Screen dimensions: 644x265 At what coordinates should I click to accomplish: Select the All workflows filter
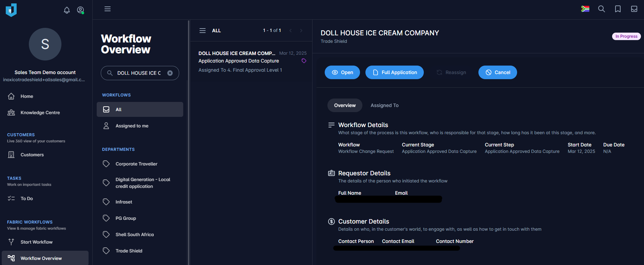coord(140,109)
